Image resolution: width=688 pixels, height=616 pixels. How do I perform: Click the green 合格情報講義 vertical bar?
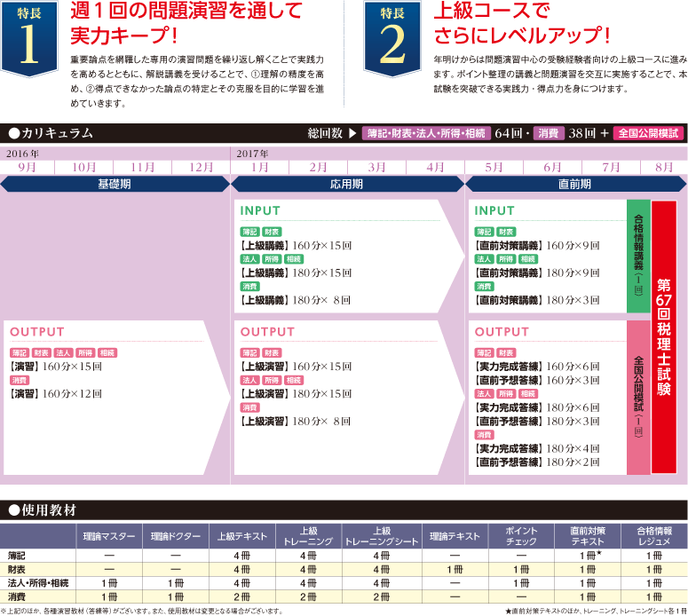[638, 257]
